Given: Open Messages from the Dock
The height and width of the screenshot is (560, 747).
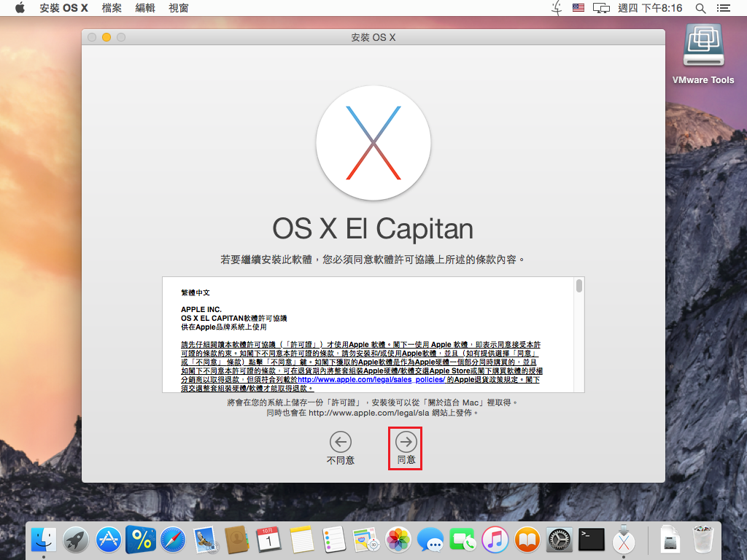Looking at the screenshot, I should coord(430,540).
